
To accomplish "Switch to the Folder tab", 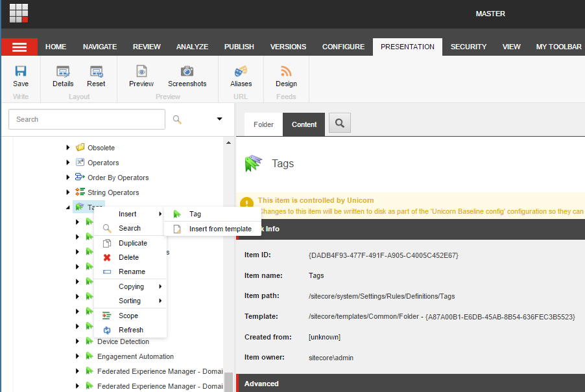I will pos(263,124).
